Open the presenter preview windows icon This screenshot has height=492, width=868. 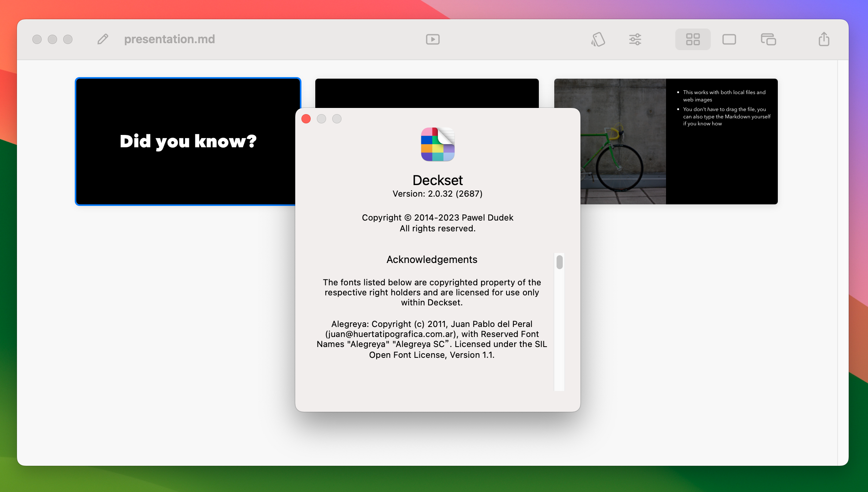click(768, 39)
